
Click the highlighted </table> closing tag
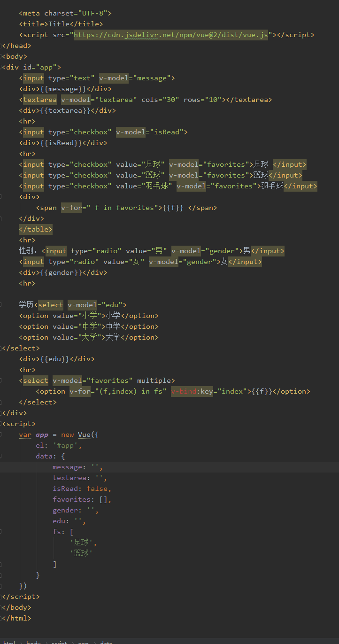[36, 229]
